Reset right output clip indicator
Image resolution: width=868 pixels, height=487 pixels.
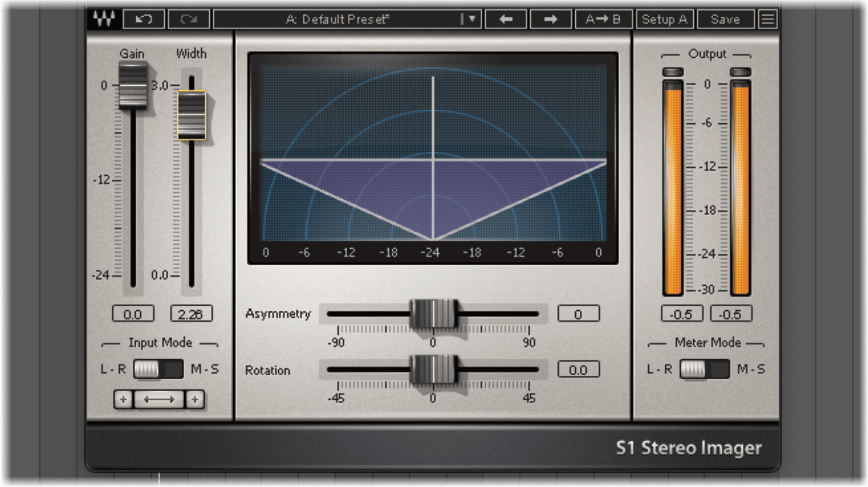(741, 72)
